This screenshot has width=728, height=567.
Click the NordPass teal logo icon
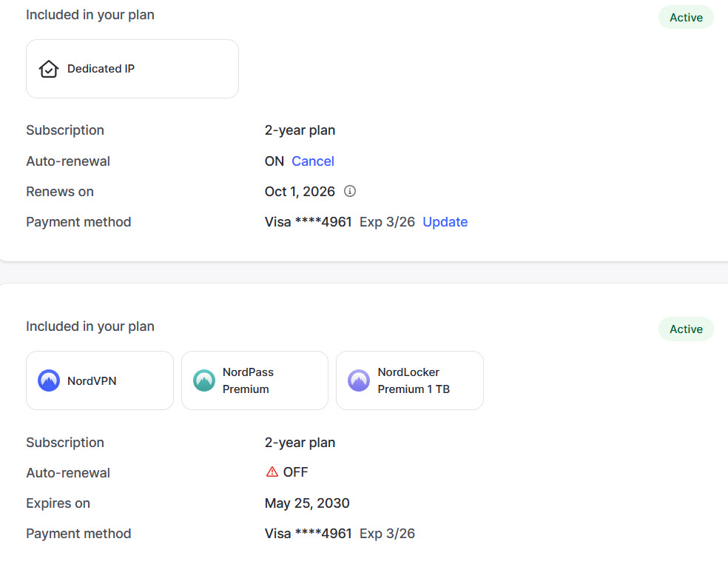[203, 380]
